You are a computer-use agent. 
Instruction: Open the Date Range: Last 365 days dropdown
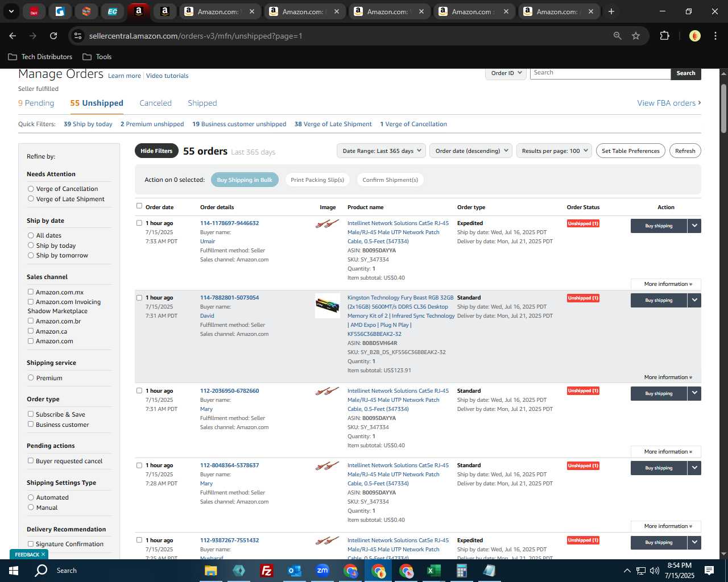pyautogui.click(x=381, y=151)
